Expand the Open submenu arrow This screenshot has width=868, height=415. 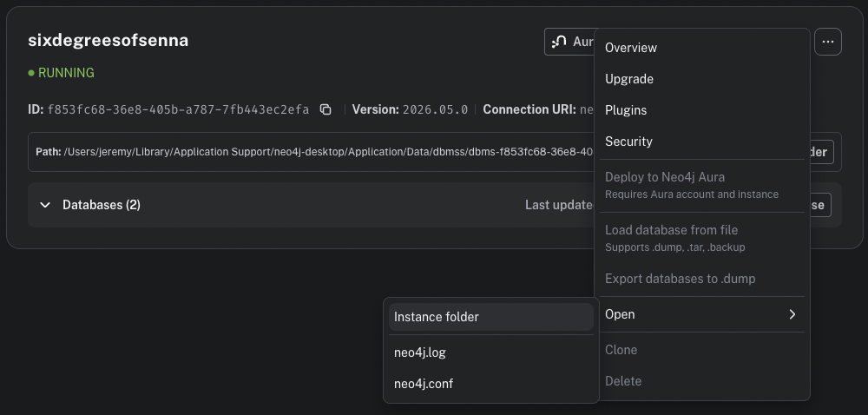792,314
